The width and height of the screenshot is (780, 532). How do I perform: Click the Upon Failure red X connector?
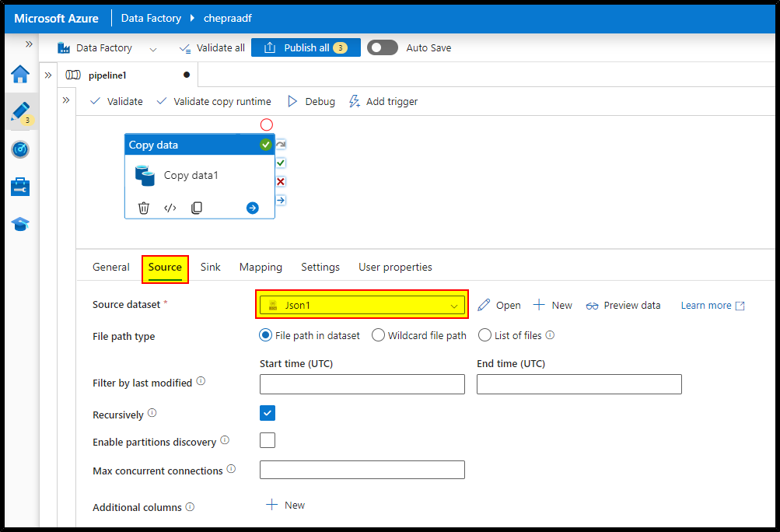pos(281,182)
